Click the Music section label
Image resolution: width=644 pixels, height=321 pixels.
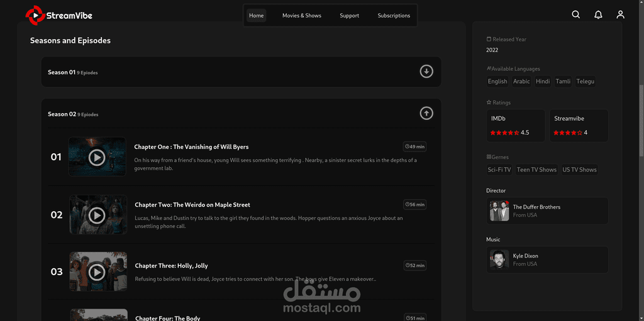click(x=493, y=239)
